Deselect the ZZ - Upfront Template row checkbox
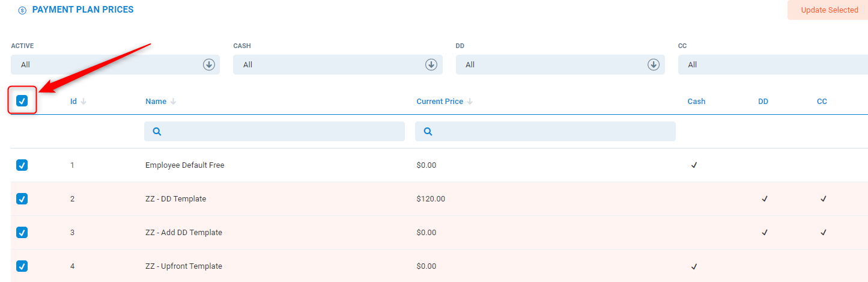 coord(22,266)
